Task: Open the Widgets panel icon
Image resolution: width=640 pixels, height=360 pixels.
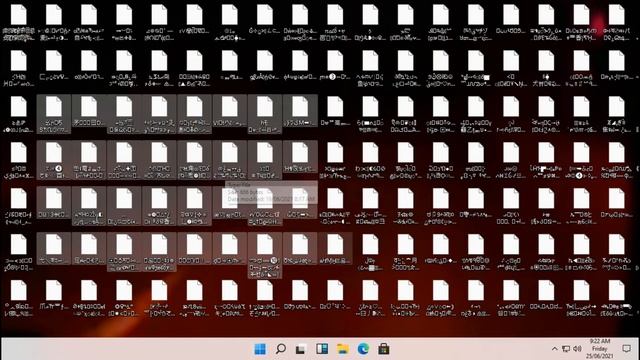Action: pyautogui.click(x=322, y=349)
